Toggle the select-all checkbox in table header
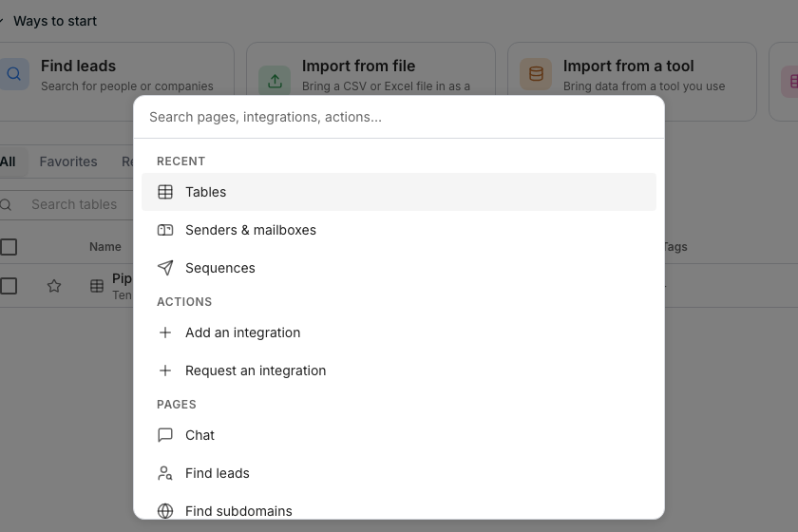This screenshot has height=532, width=798. pos(9,247)
